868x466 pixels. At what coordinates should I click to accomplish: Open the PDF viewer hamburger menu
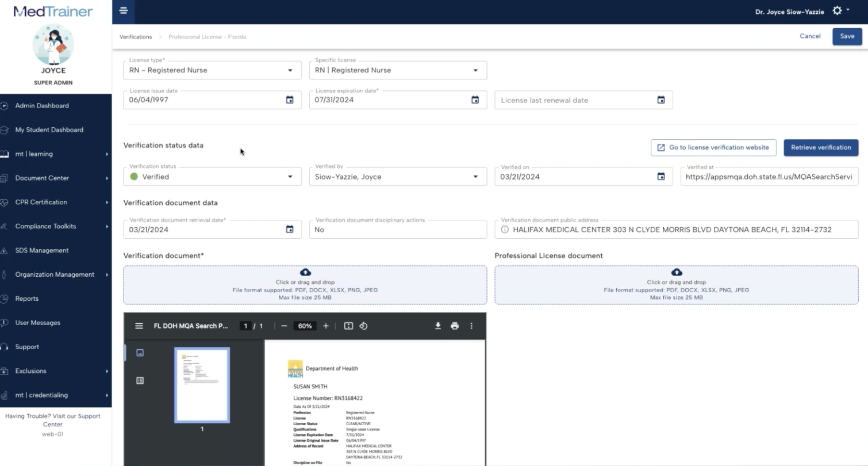point(139,326)
